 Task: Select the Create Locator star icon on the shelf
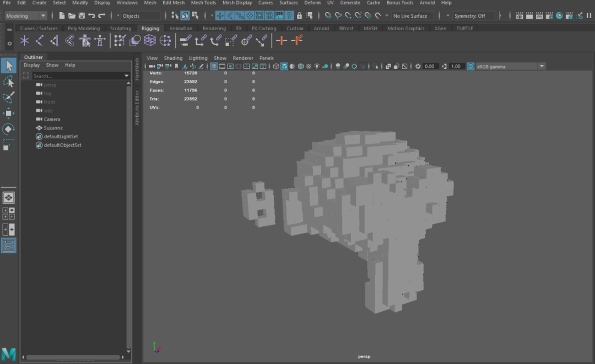click(x=24, y=41)
